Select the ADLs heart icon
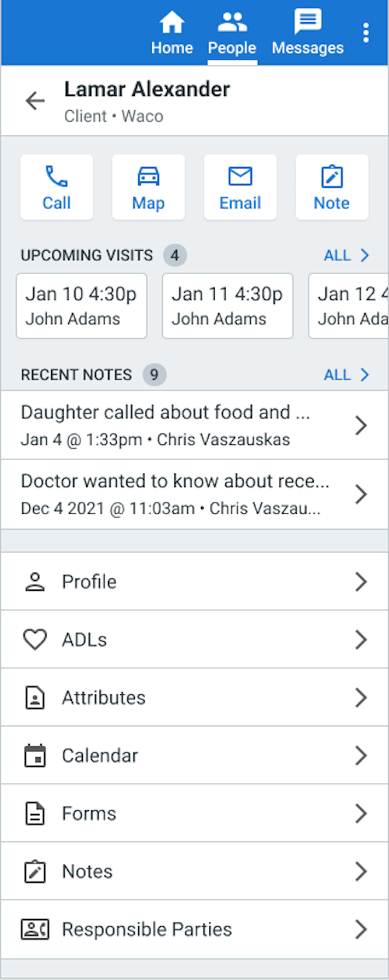 (x=36, y=639)
